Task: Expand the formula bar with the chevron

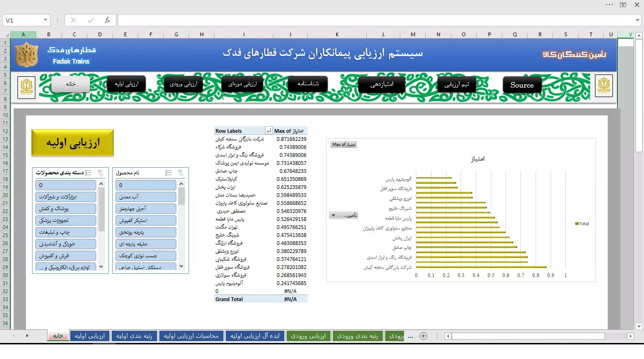Action: [x=638, y=20]
